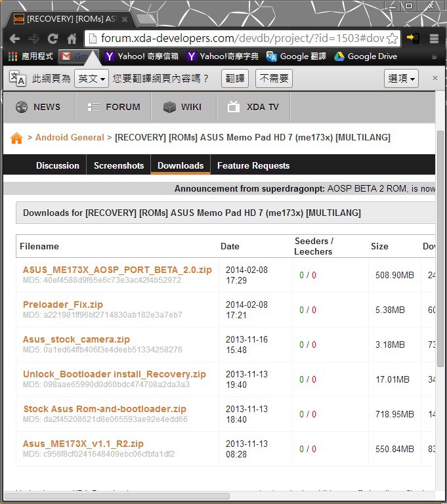This screenshot has height=504, width=447.
Task: Reload the page with the refresh icon
Action: click(x=53, y=39)
